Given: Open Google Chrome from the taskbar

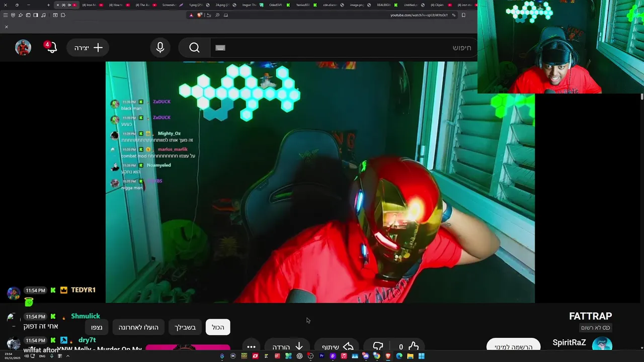Looking at the screenshot, I should [377, 356].
